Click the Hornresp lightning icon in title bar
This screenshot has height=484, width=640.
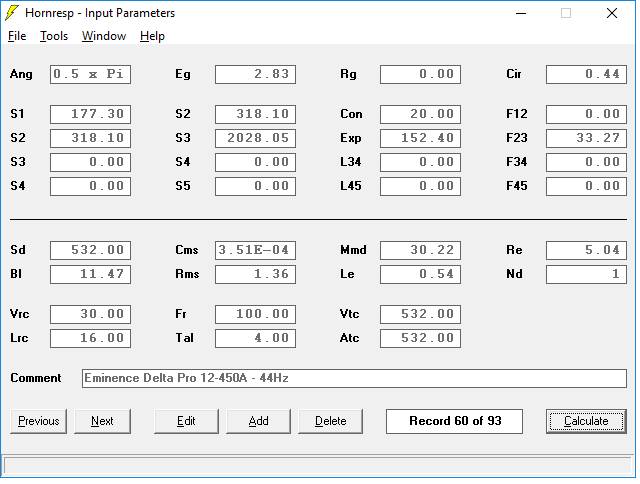(x=12, y=13)
